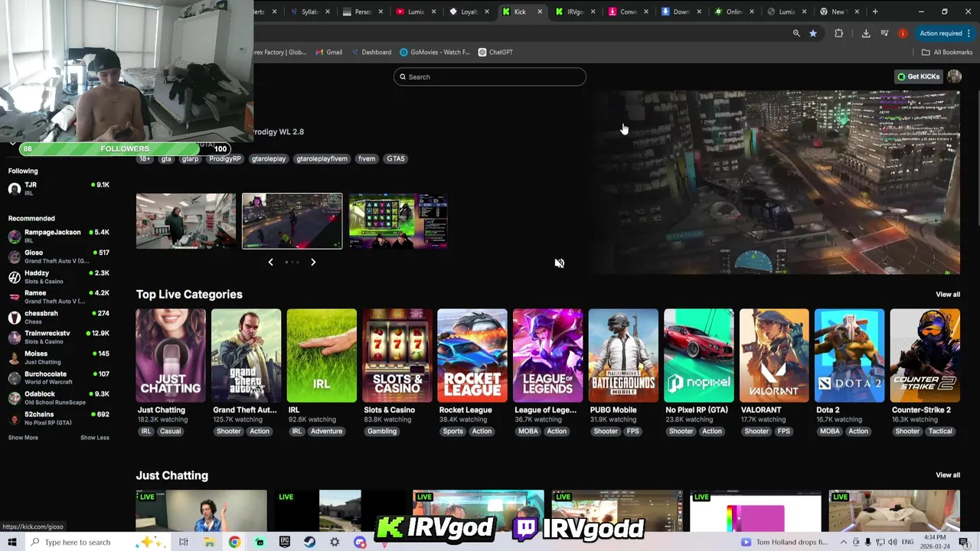Go to previous featured stream arrow
This screenshot has width=980, height=551.
pos(270,262)
